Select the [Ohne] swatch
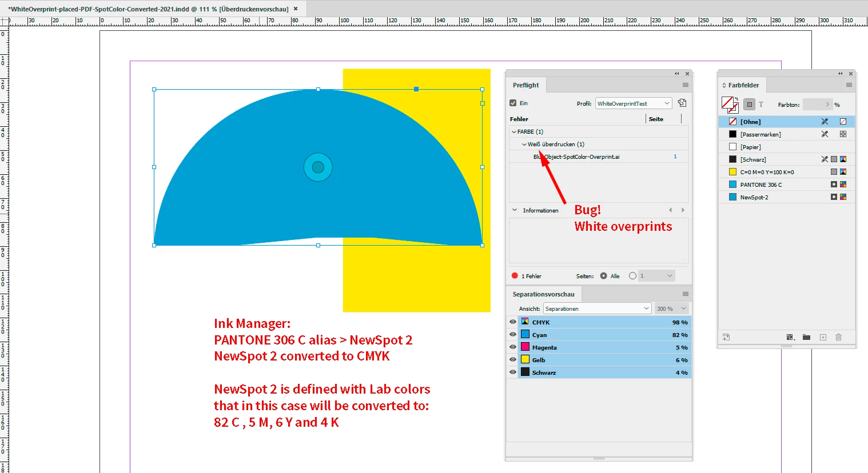The width and height of the screenshot is (868, 473). (786, 122)
